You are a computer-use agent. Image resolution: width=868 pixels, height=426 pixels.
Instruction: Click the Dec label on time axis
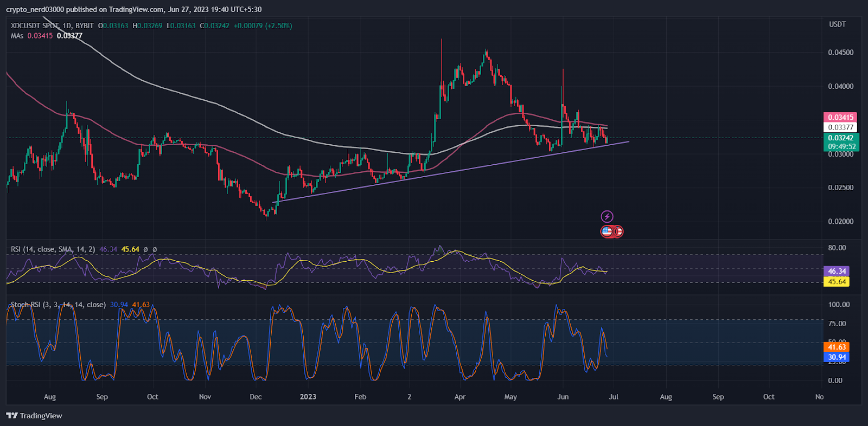(x=256, y=397)
